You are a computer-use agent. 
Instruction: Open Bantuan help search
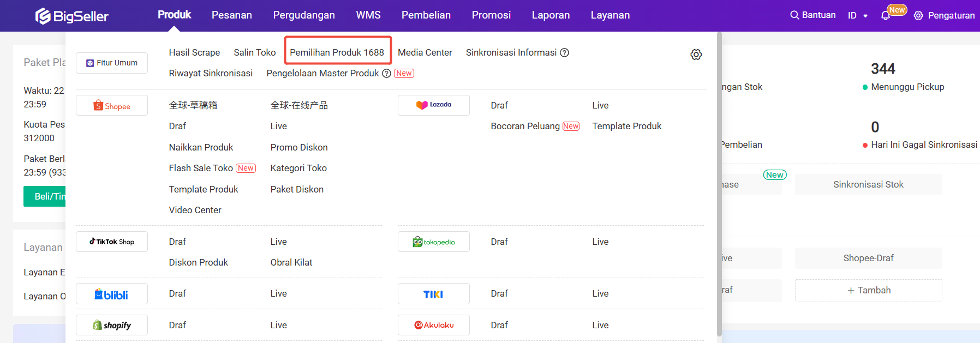click(813, 15)
